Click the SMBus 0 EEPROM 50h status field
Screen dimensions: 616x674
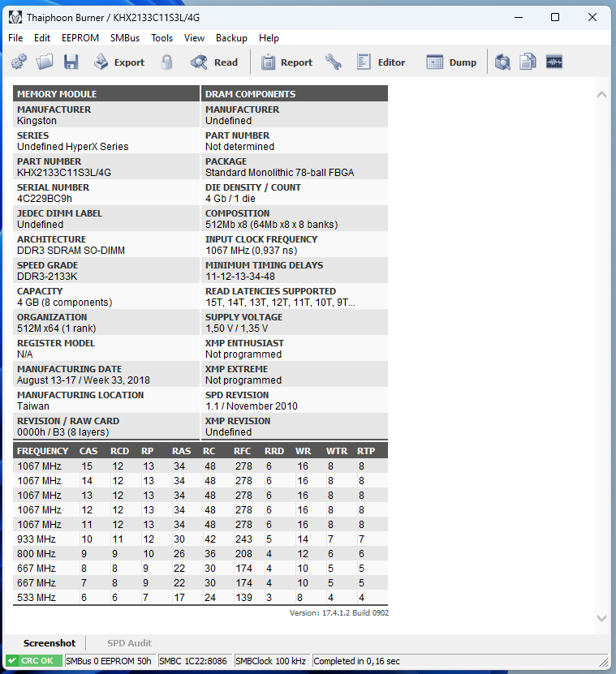(110, 661)
